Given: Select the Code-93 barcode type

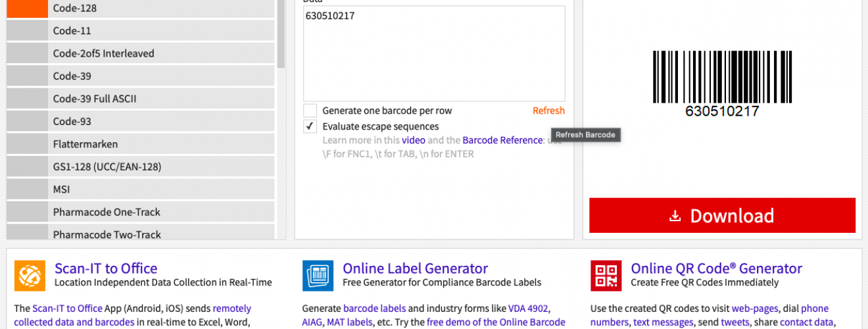Looking at the screenshot, I should 140,121.
